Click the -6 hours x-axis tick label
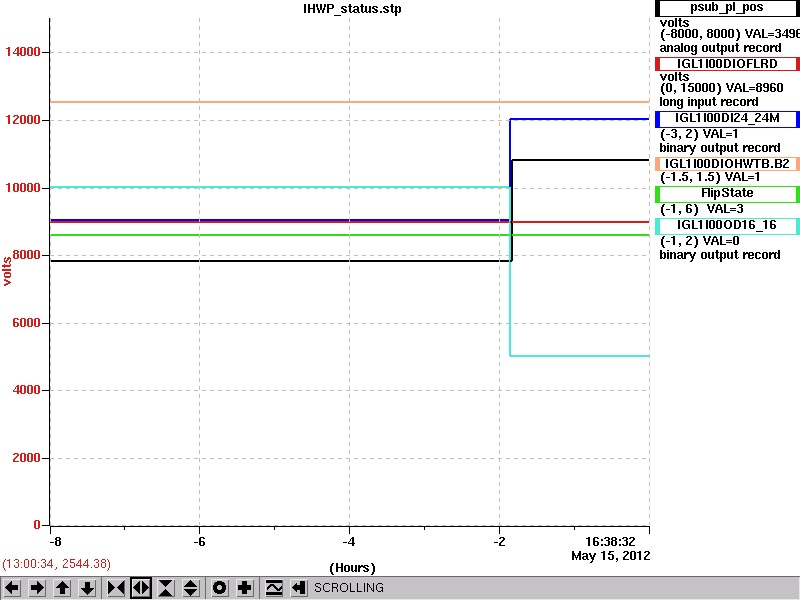This screenshot has height=600, width=800. point(199,542)
